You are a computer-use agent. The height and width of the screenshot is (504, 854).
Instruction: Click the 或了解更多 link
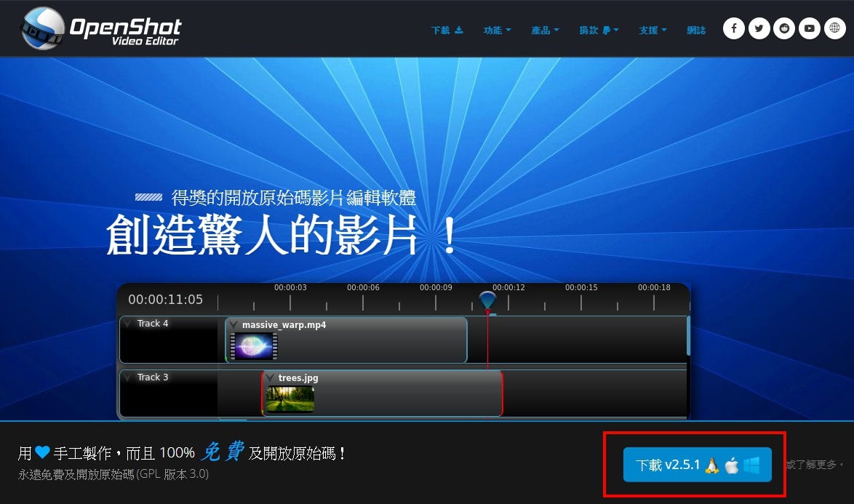(x=814, y=465)
